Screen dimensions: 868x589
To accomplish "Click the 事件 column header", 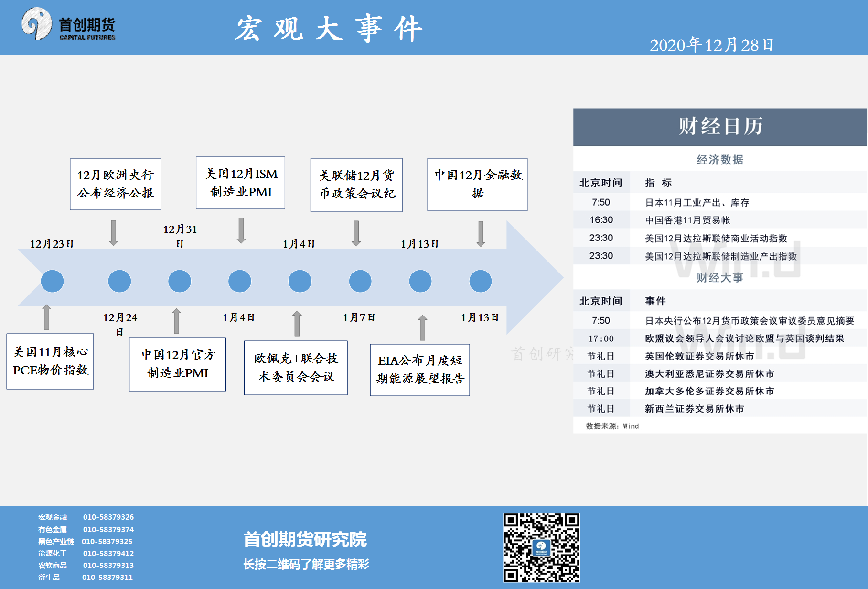I will tap(655, 301).
